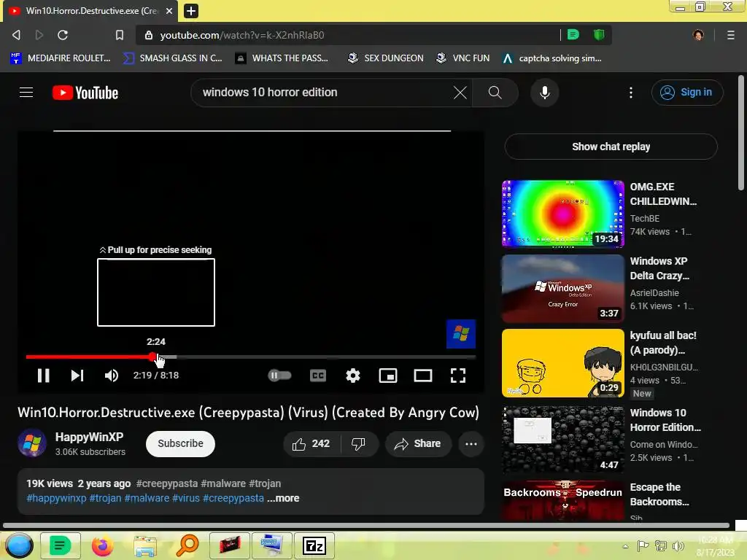Share this video
747x560 pixels.
click(x=418, y=444)
